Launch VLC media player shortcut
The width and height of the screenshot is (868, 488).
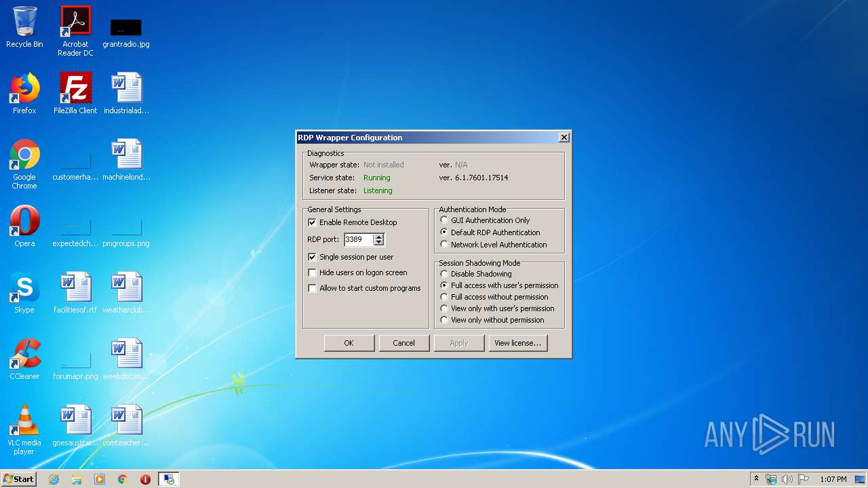pos(24,430)
